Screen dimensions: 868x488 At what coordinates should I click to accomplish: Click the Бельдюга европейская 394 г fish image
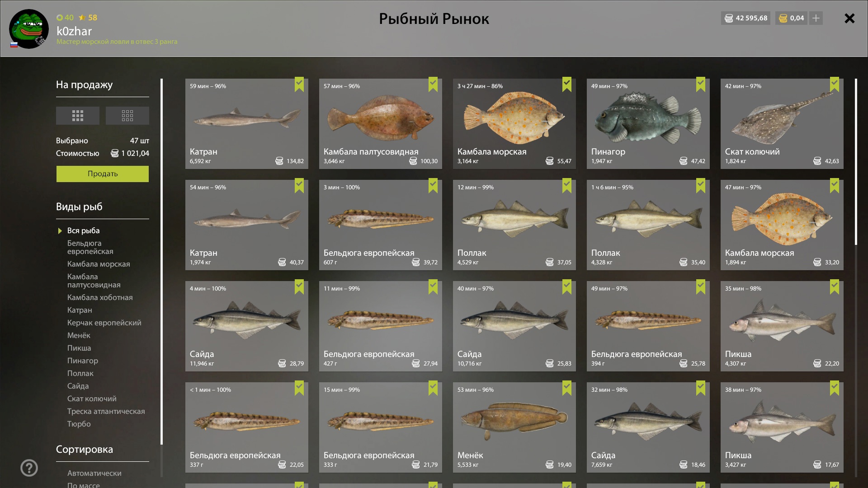point(648,320)
